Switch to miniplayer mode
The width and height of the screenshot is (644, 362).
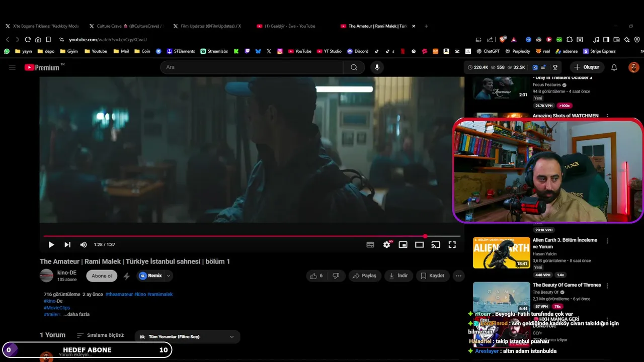point(403,245)
